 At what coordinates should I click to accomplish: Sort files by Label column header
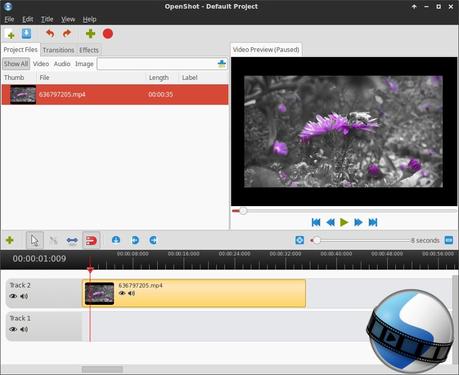(x=204, y=77)
